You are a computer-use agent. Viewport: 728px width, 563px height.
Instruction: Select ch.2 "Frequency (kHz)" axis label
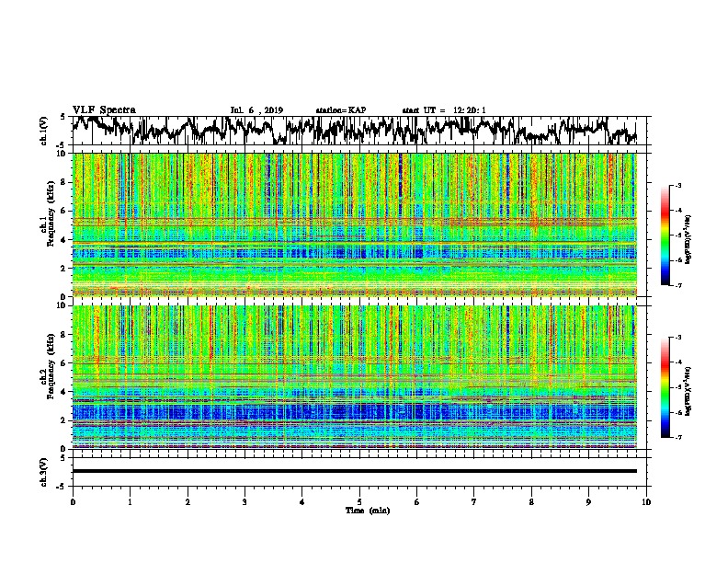point(51,365)
